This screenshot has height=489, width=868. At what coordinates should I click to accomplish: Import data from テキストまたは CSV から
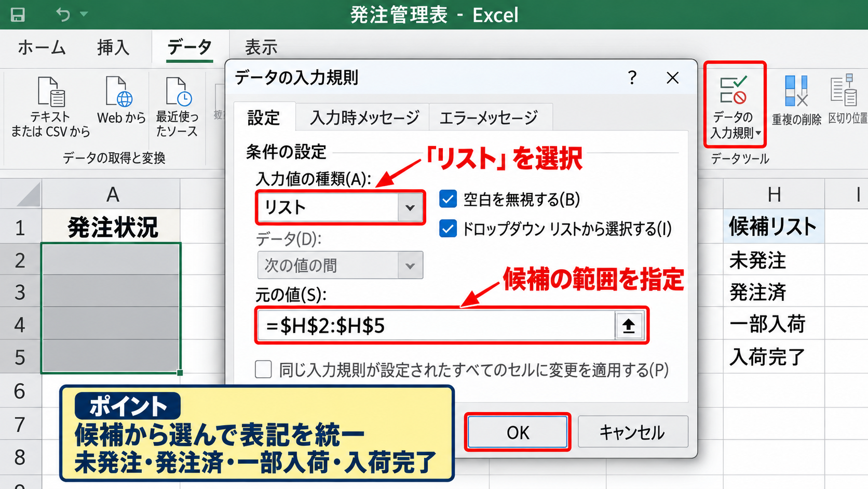tap(51, 108)
